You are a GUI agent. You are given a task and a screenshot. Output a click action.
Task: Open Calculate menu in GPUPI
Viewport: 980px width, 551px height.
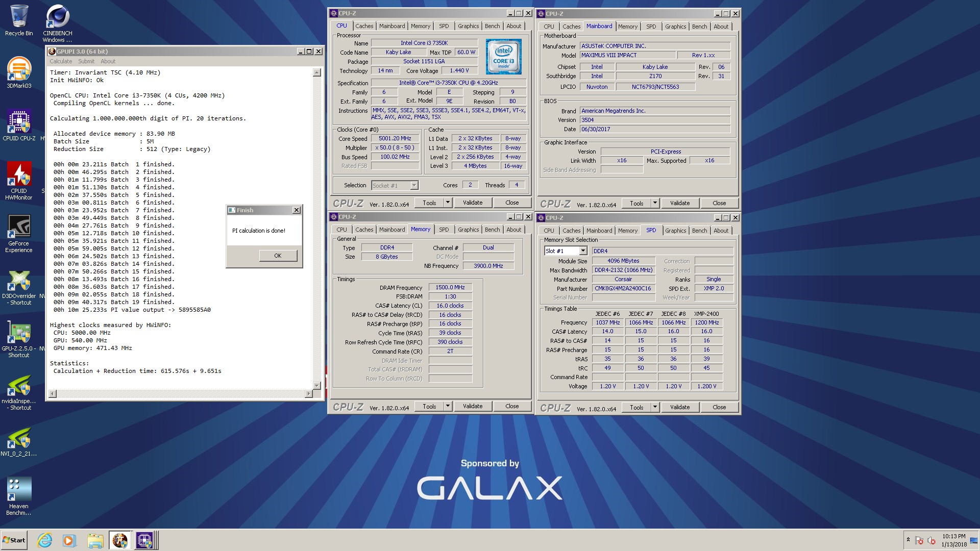[x=61, y=61]
